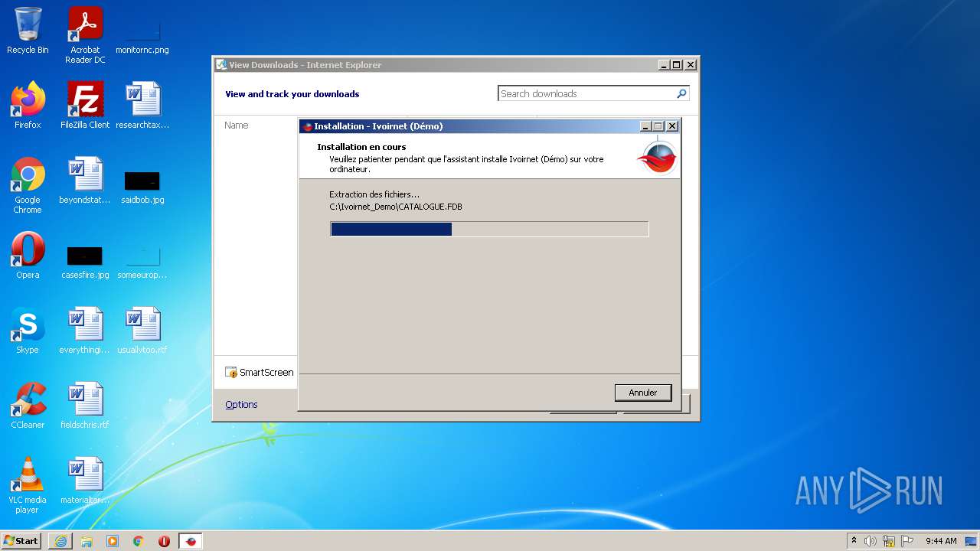Click show desktop button at taskbar end

tap(972, 541)
